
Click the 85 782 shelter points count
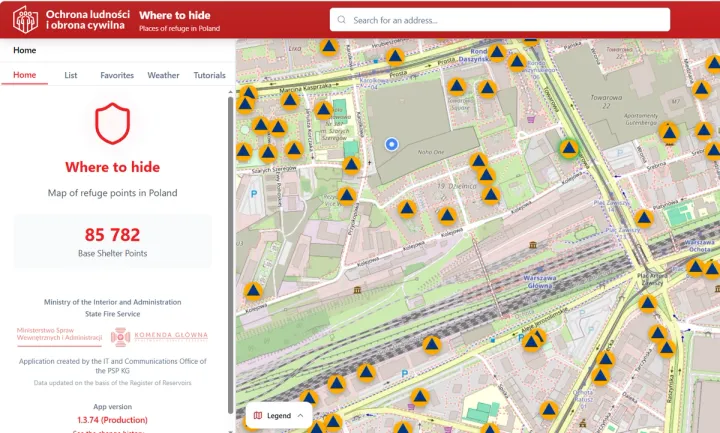112,235
